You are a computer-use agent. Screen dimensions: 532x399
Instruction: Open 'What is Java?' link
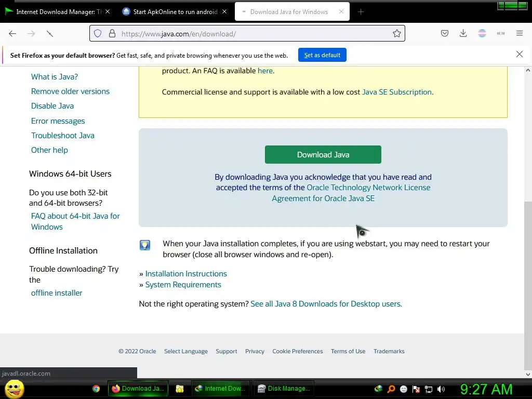(54, 77)
